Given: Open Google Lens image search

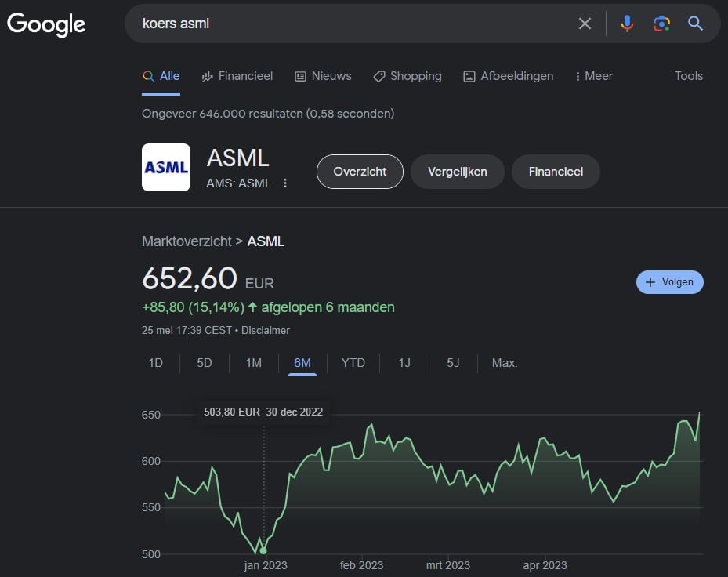Looking at the screenshot, I should 661,24.
